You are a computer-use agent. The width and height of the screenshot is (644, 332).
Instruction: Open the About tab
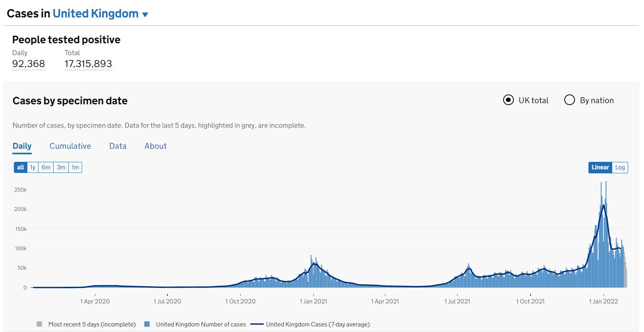(x=156, y=146)
